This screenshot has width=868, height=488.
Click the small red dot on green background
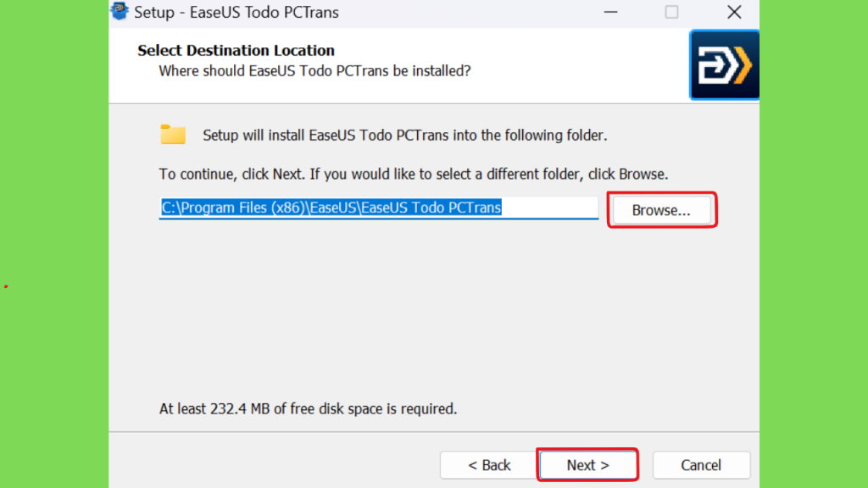tap(6, 286)
